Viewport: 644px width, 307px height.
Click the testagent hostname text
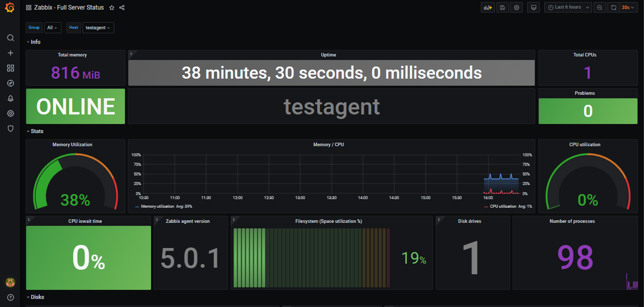[331, 106]
